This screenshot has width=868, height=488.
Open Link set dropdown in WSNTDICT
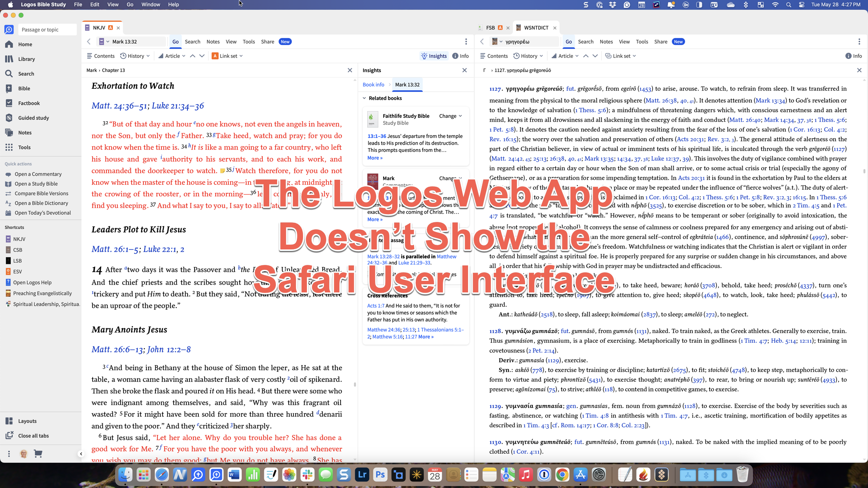pos(621,56)
